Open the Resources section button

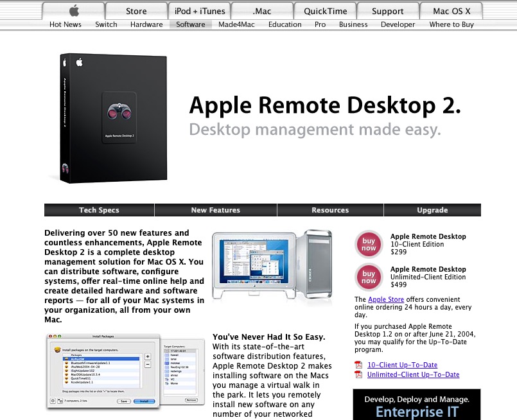pos(330,210)
